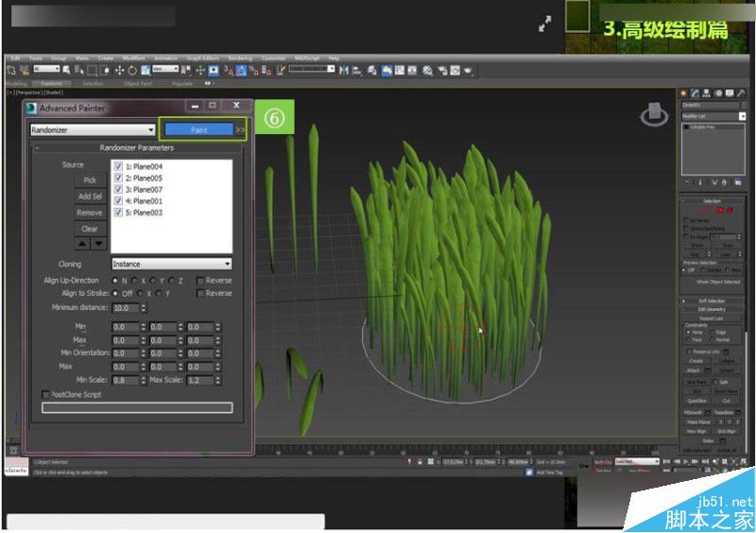Open the Modifiers menu
The width and height of the screenshot is (756, 533).
click(134, 59)
